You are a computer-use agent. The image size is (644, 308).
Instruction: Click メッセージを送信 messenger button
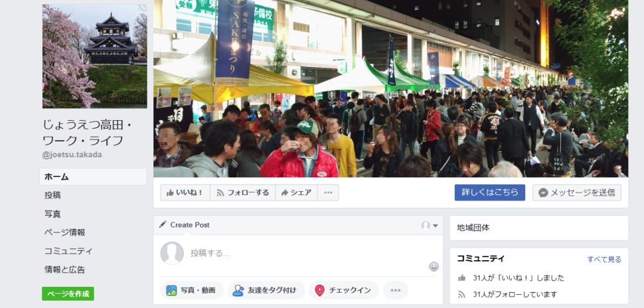(x=577, y=193)
